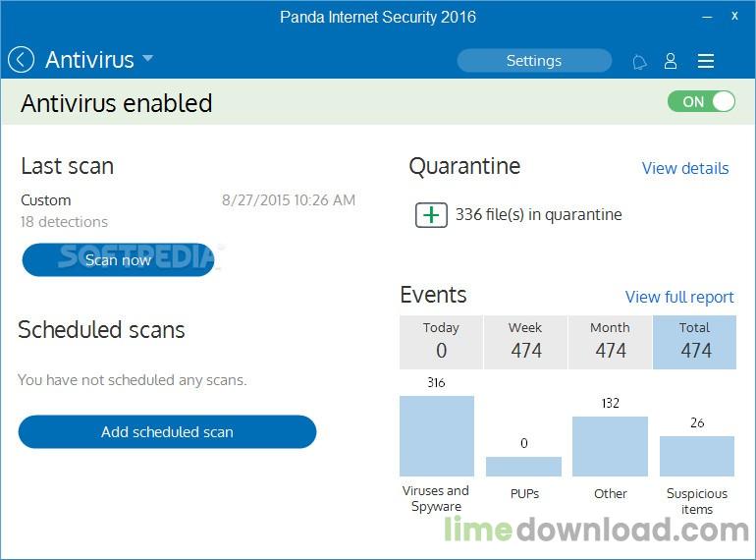The height and width of the screenshot is (560, 756).
Task: Minimize the Panda window
Action: pos(707,17)
